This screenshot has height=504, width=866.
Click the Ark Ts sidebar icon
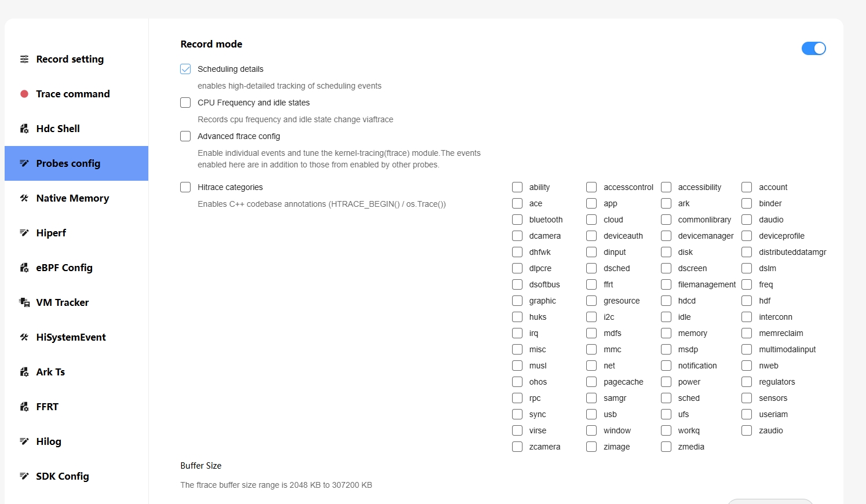pyautogui.click(x=24, y=372)
